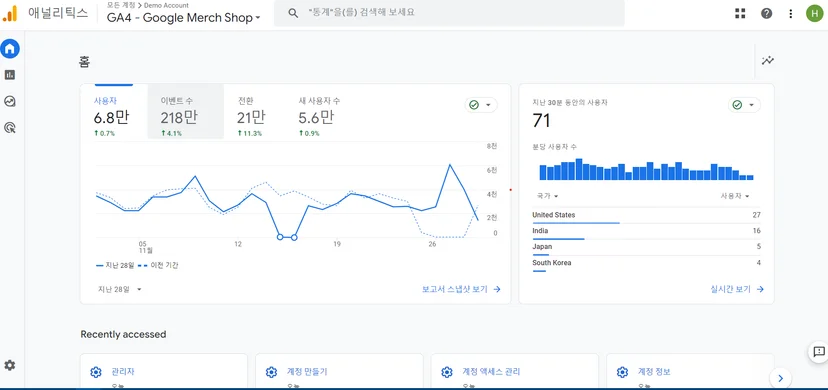The width and height of the screenshot is (828, 390).
Task: Click the search magnifier icon
Action: click(x=293, y=13)
